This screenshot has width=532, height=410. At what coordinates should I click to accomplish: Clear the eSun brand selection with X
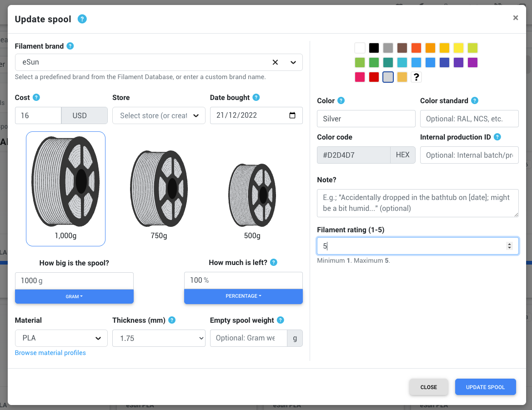pyautogui.click(x=275, y=62)
